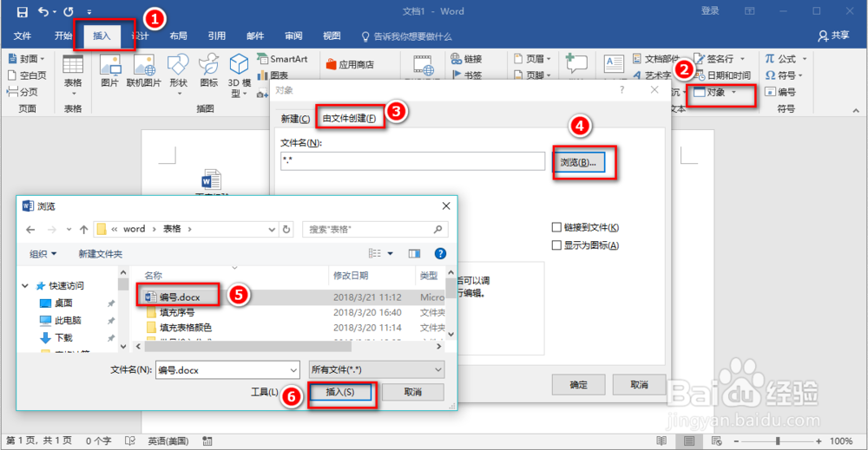Screen dimensions: 868x450
Task: Click 新建文件夹 in 浏览 dialog
Action: coord(100,254)
